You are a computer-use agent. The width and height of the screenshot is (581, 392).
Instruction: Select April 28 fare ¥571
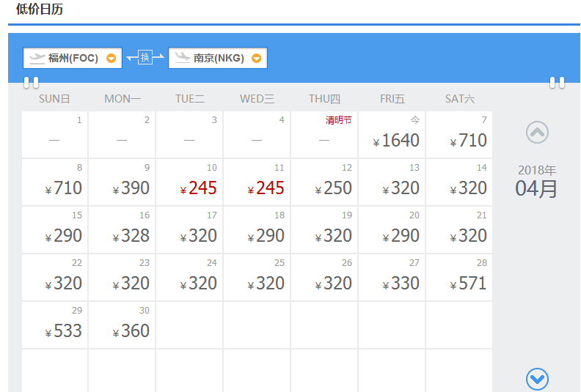[459, 278]
